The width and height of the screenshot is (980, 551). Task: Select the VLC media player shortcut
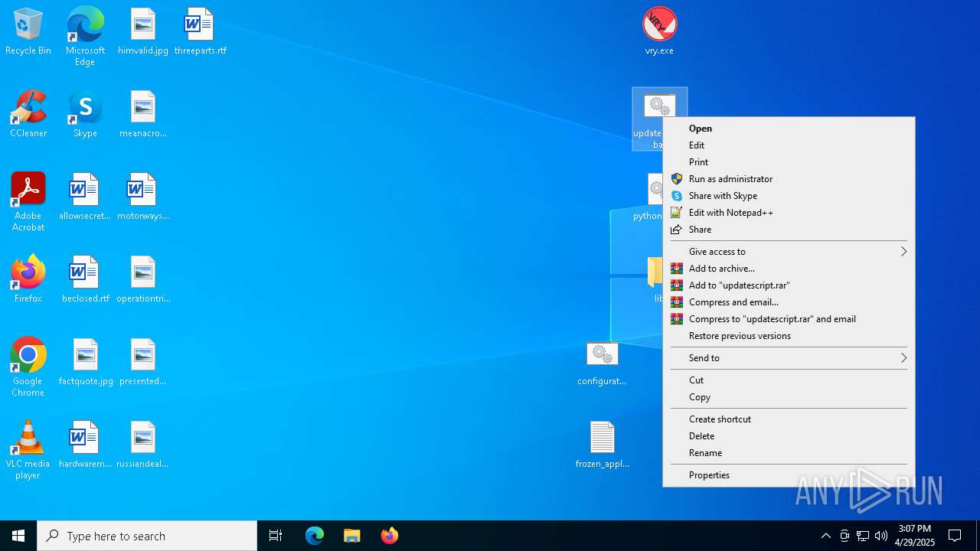click(x=28, y=450)
